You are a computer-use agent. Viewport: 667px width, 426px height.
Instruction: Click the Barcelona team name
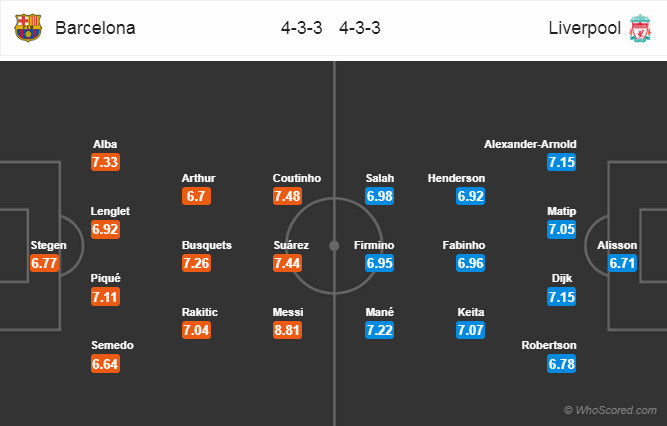pos(95,28)
